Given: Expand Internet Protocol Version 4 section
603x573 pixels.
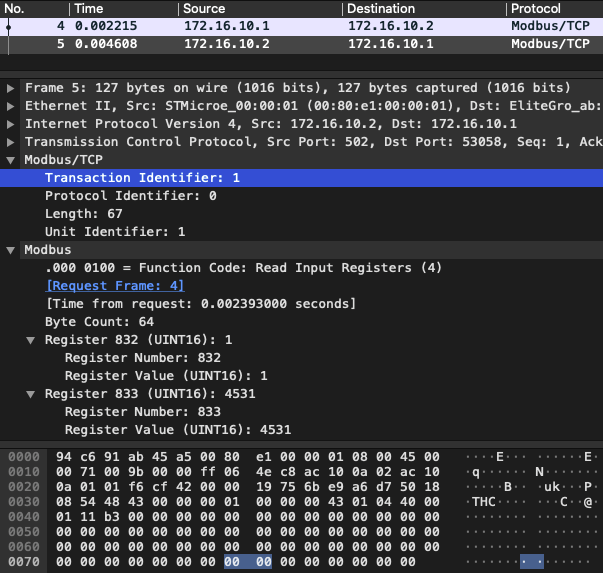Looking at the screenshot, I should click(11, 124).
